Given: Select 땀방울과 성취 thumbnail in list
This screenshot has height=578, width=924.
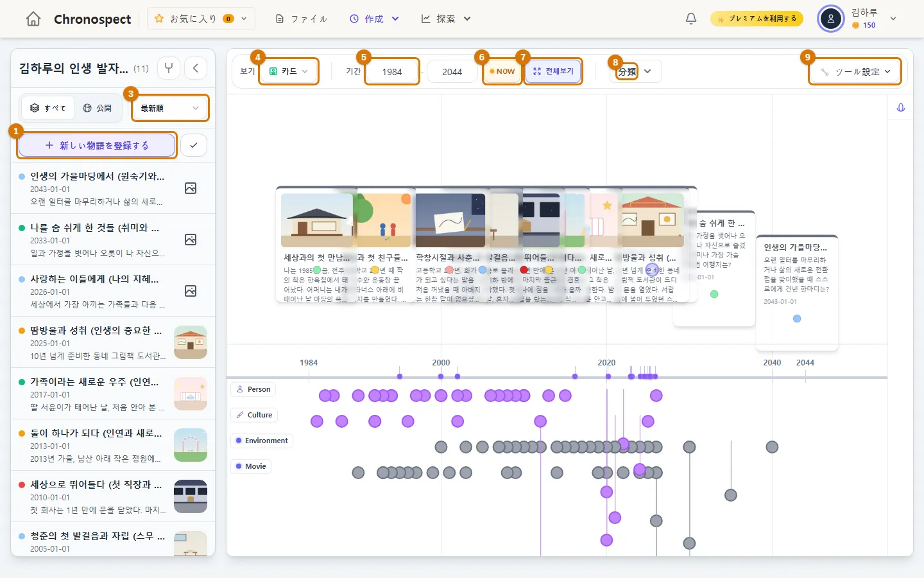Looking at the screenshot, I should (191, 342).
